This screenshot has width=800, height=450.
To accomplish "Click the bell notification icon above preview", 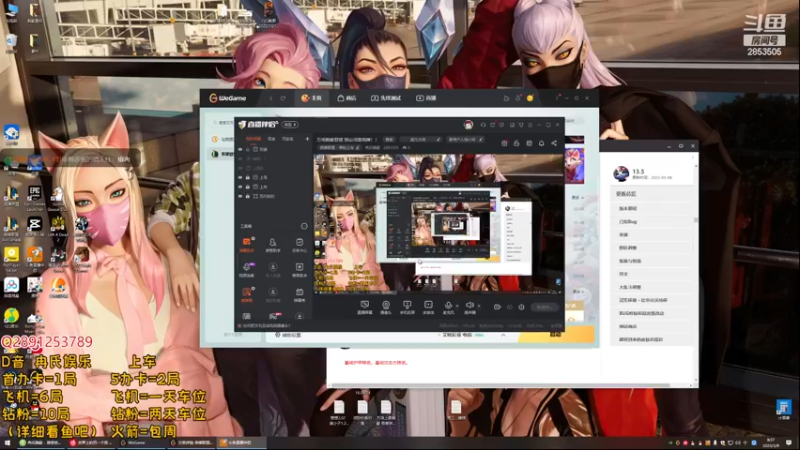I will 541,143.
